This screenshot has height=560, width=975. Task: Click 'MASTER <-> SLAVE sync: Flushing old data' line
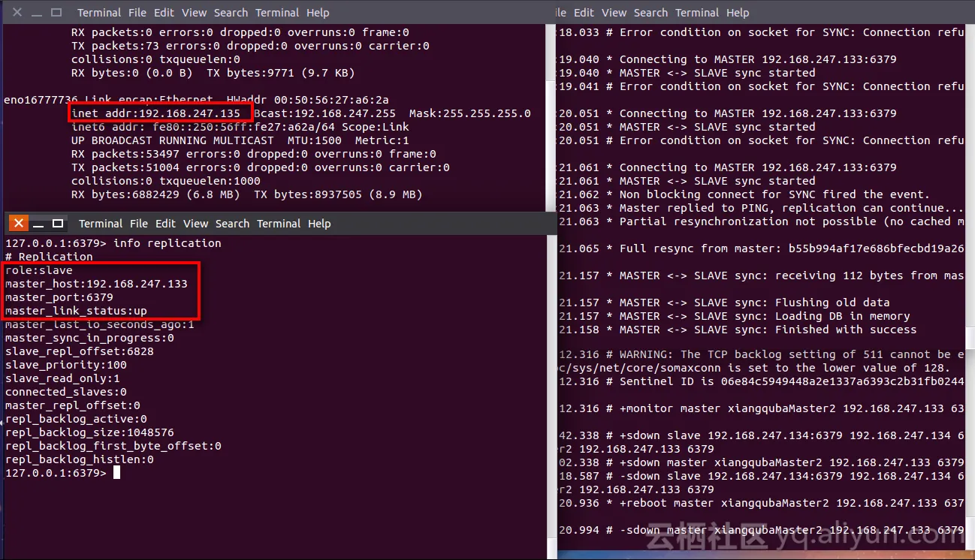tap(725, 303)
